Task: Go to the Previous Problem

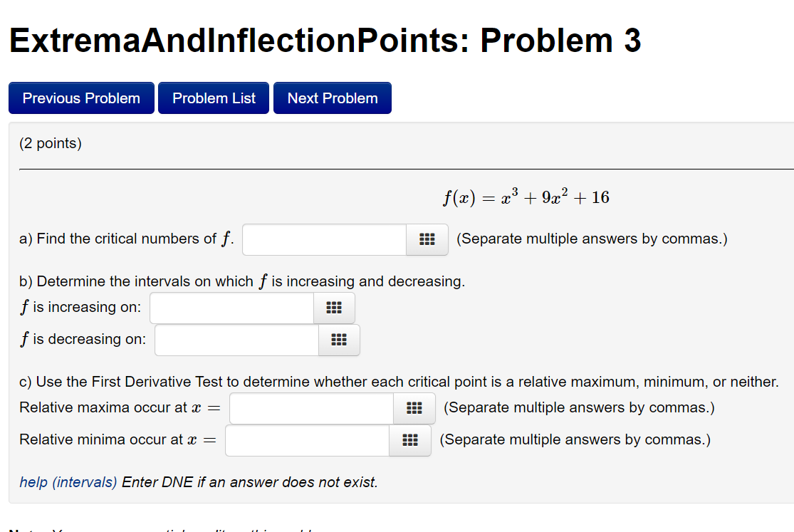Action: pyautogui.click(x=80, y=98)
